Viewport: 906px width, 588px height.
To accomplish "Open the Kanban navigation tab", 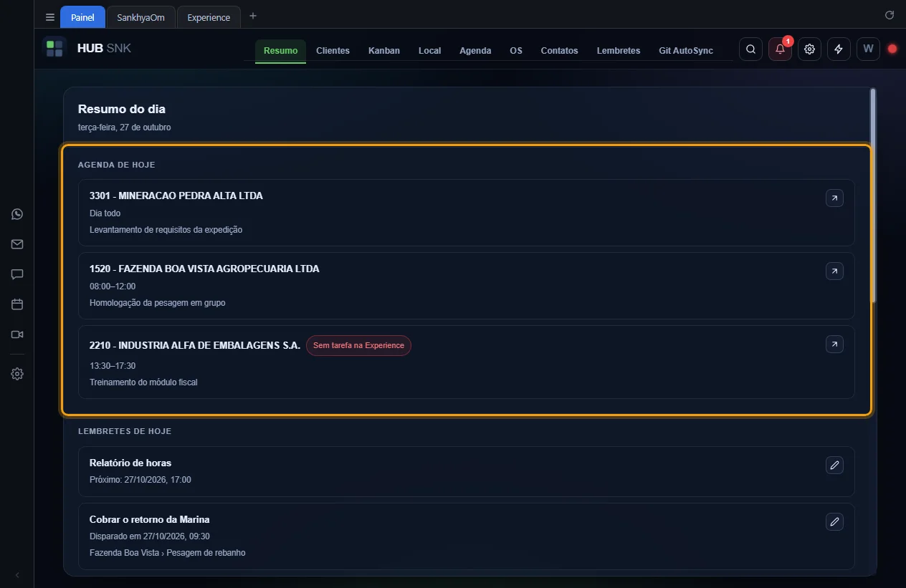I will point(384,51).
